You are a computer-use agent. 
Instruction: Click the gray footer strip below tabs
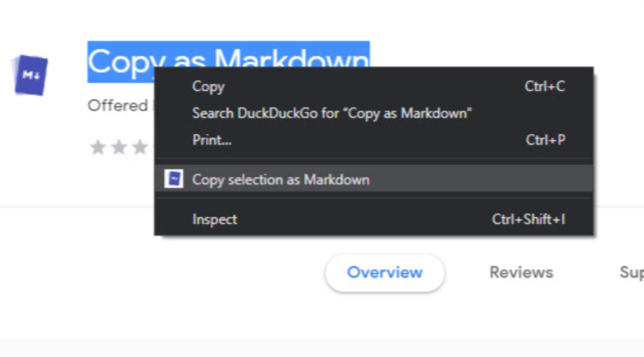322,348
